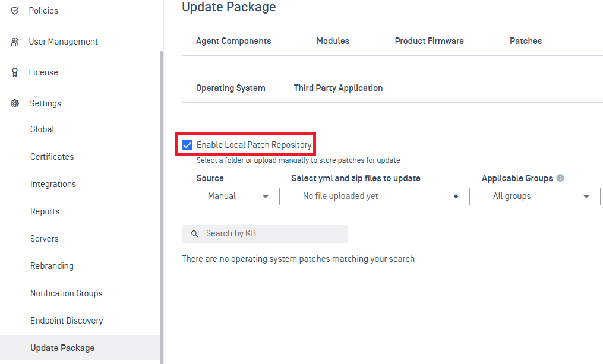603x364 pixels.
Task: Click the magnifier icon in the KB search bar
Action: (195, 233)
